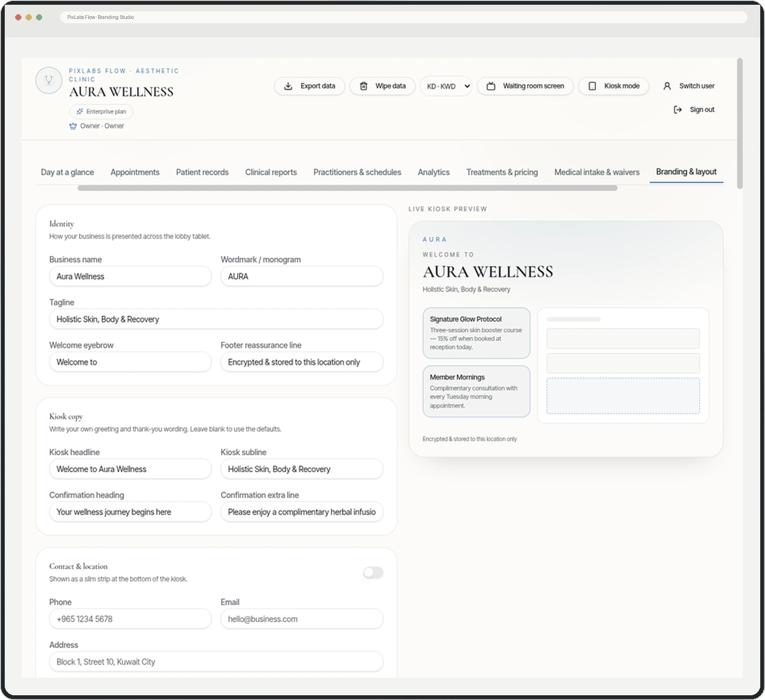The width and height of the screenshot is (765, 700).
Task: Click the Enterprise plan badge
Action: click(101, 111)
